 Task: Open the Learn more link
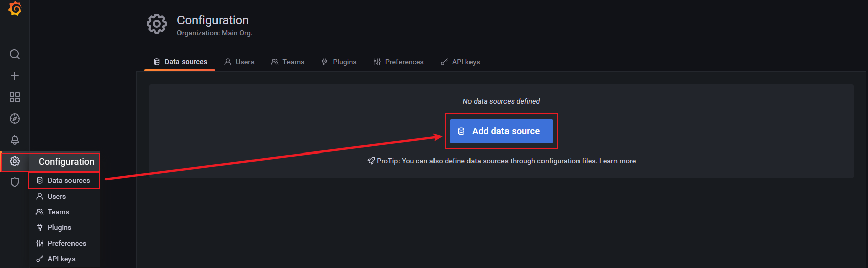(x=618, y=161)
